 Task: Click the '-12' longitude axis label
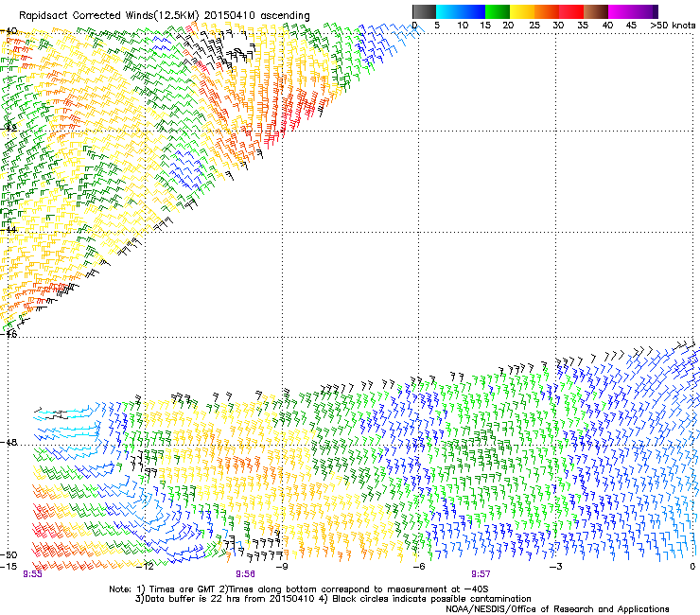click(146, 567)
